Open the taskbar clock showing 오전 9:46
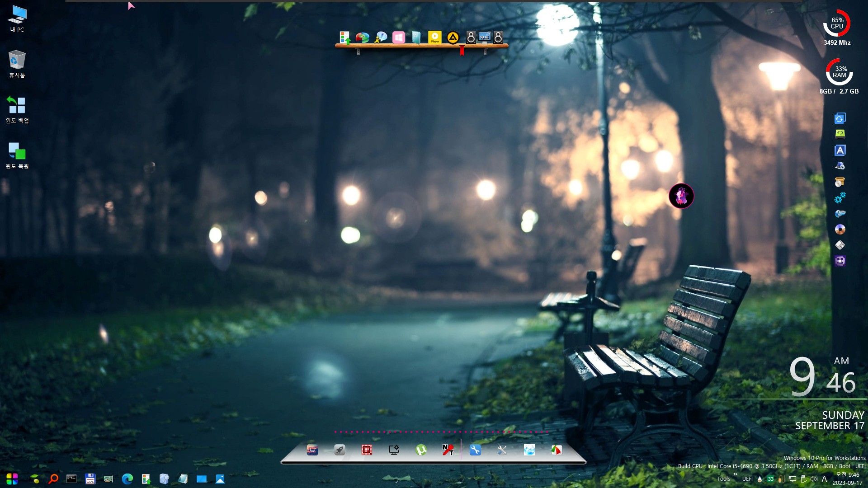Screen dimensions: 868x488 tap(847, 479)
